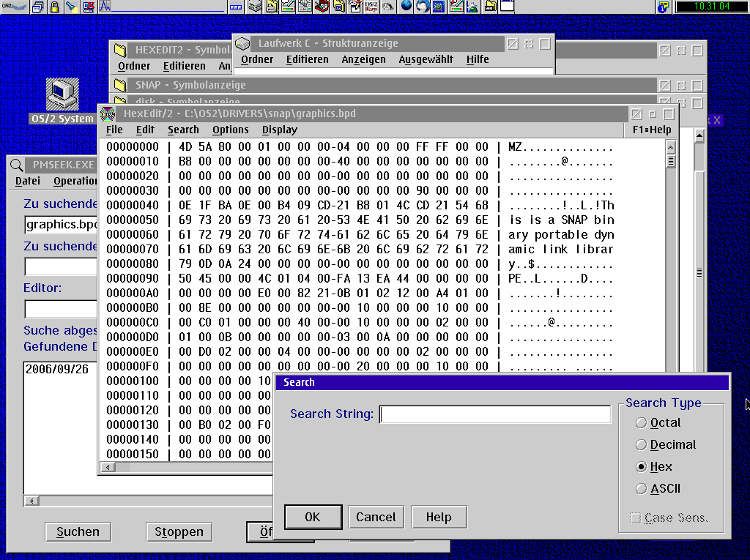
Task: Click the shutdown icon with red X
Action: 88,6
